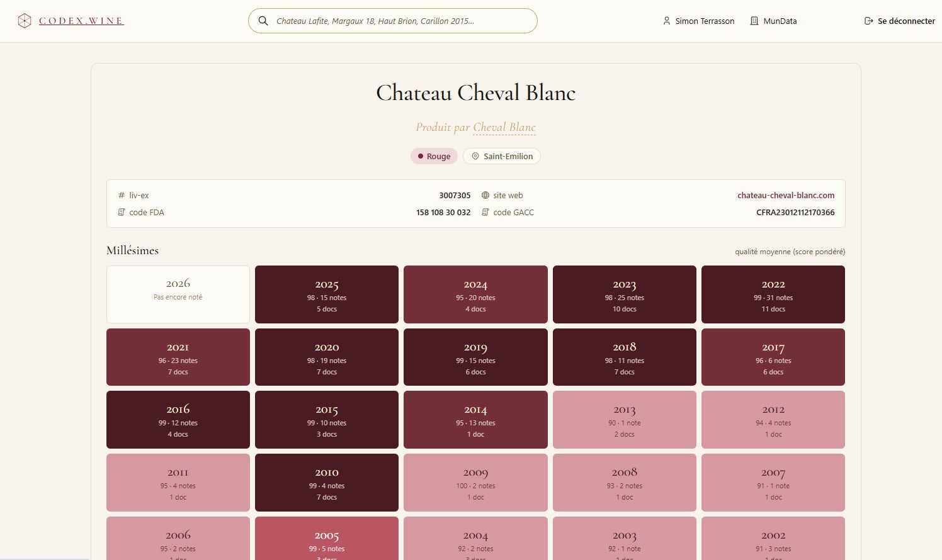Focus the wine search input field
The width and height of the screenshot is (942, 560).
coord(393,21)
